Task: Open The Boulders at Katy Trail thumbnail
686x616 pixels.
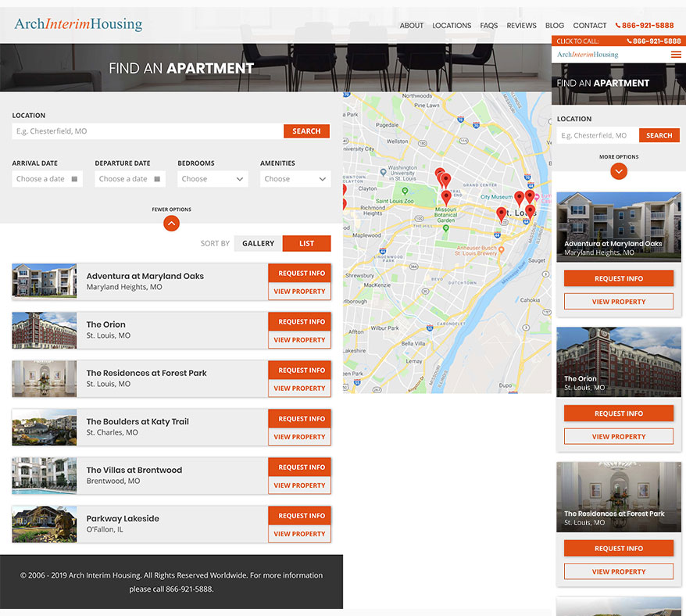Action: [45, 428]
